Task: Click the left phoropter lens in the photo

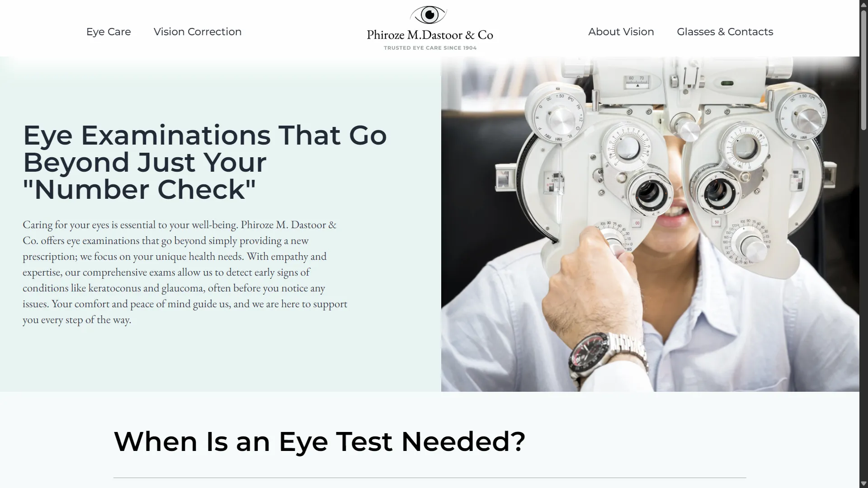Action: coord(649,192)
